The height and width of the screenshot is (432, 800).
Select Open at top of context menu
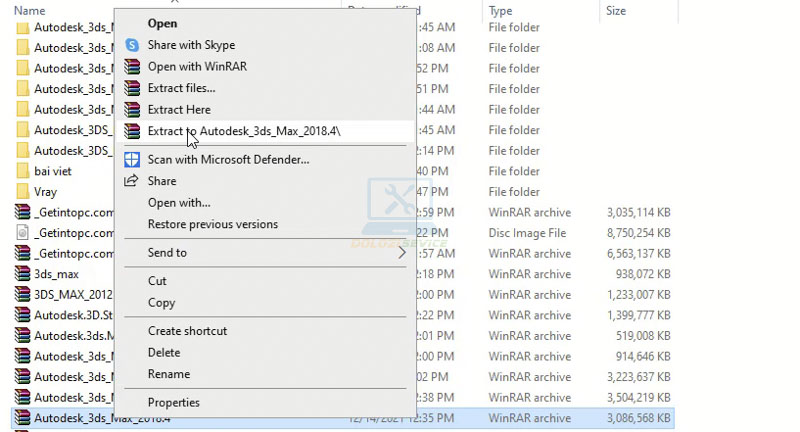[x=162, y=22]
